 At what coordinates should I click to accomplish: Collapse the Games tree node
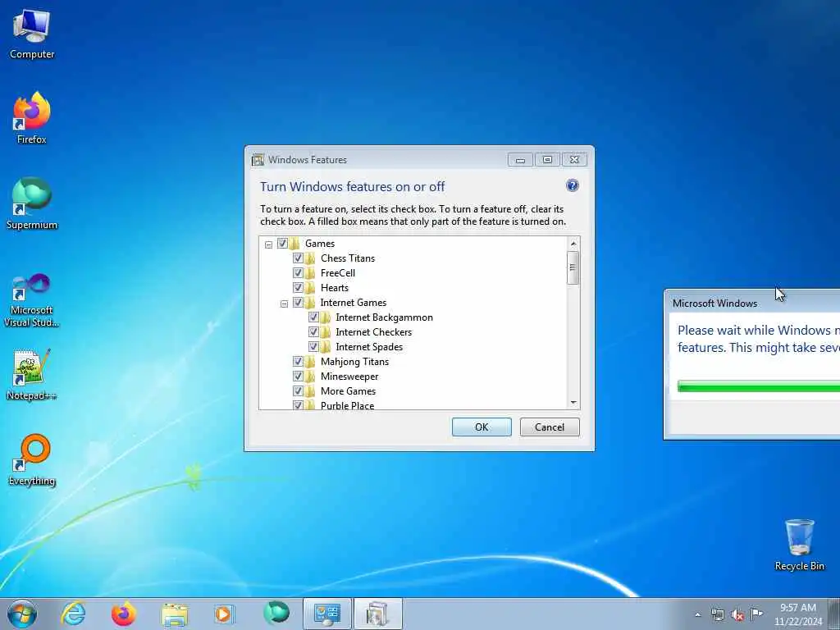pos(268,244)
